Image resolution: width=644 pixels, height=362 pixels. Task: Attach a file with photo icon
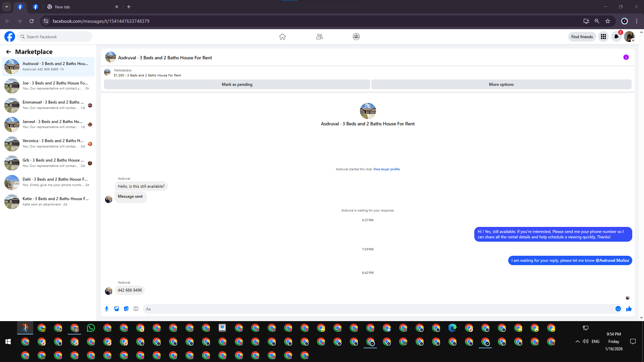(x=116, y=309)
